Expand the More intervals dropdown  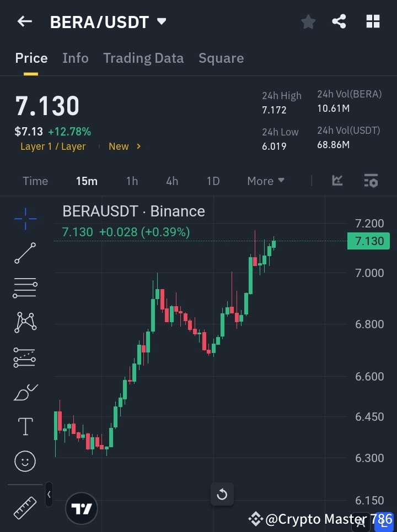point(266,181)
